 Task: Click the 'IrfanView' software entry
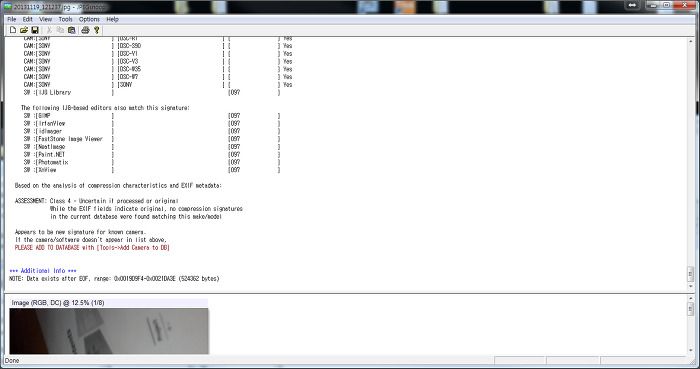(x=52, y=124)
